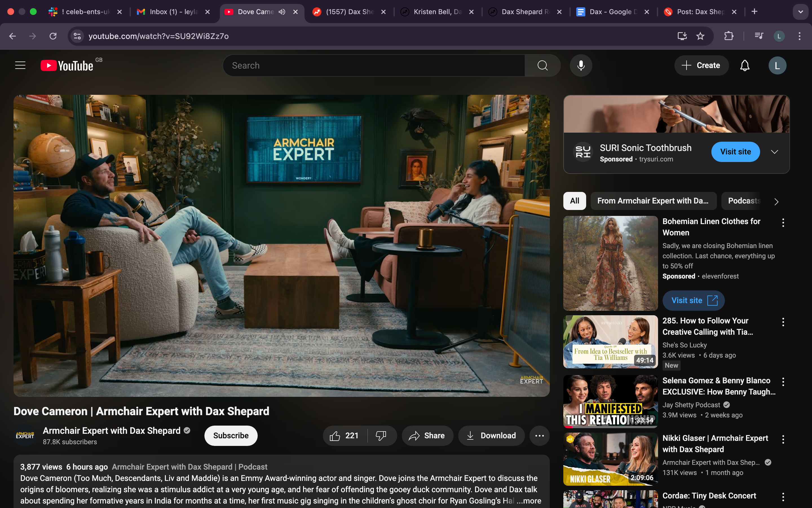Open options for Nikki Glaser video

point(783,439)
